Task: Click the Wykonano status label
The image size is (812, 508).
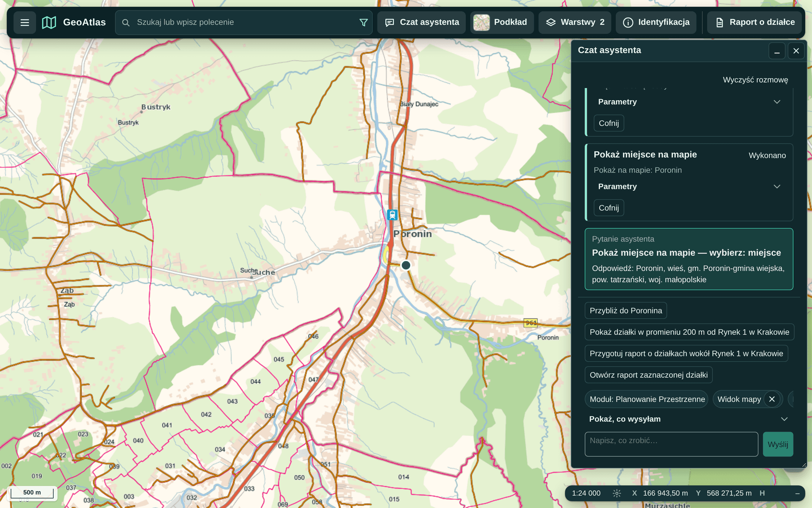Action: [x=767, y=156]
